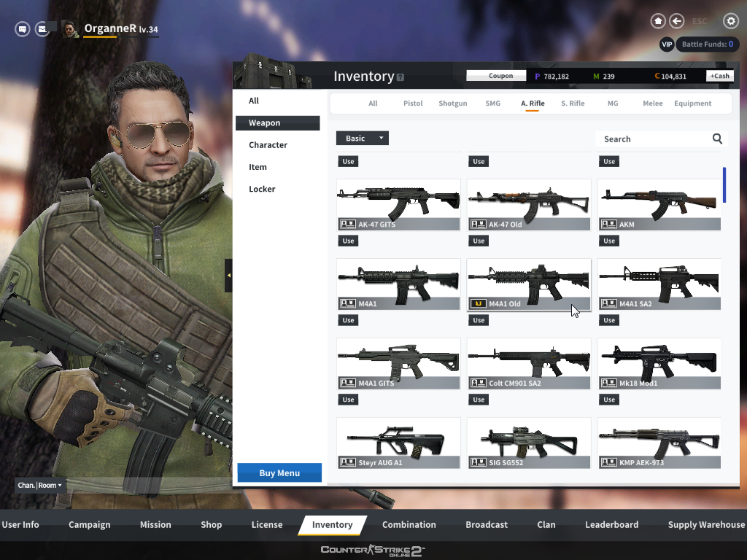
Task: Select the All weapon subcategory tab
Action: [373, 104]
